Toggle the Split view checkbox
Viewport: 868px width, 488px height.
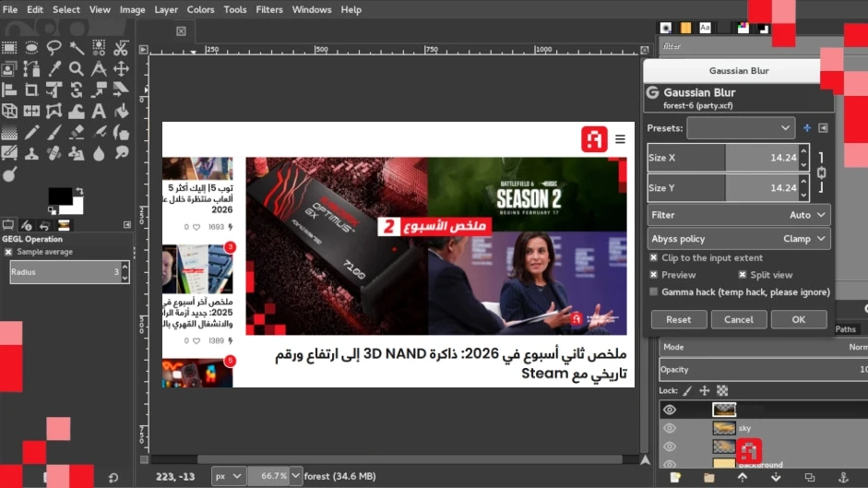tap(743, 275)
